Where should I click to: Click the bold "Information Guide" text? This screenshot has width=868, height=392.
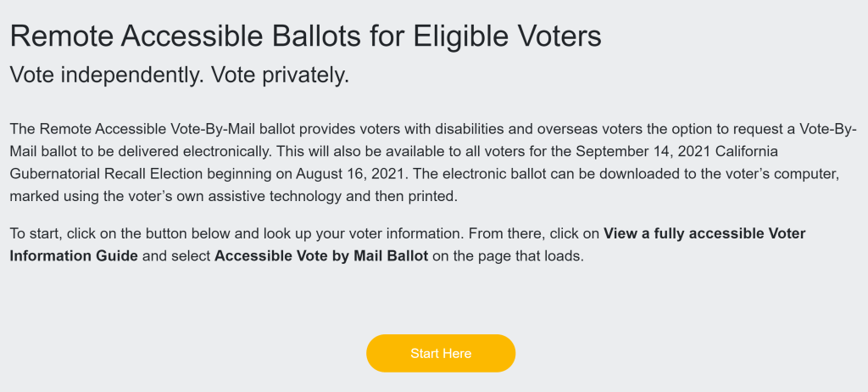tap(74, 255)
